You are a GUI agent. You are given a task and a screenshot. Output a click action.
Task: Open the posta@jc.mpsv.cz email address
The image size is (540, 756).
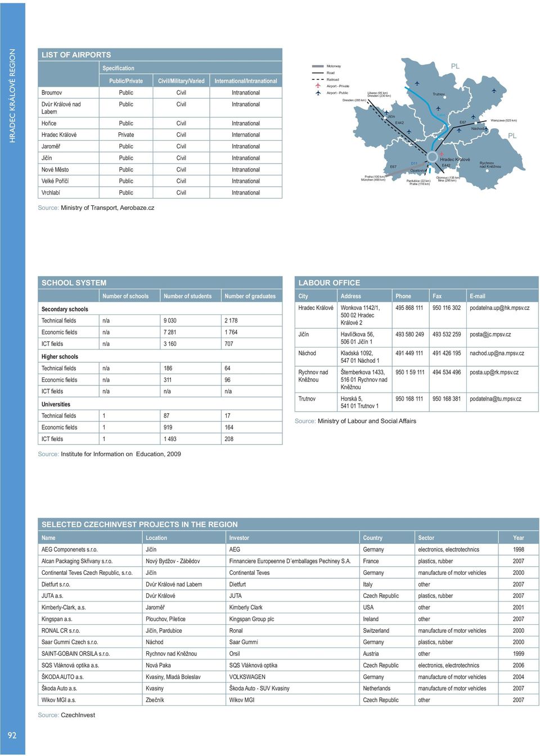[x=490, y=335]
